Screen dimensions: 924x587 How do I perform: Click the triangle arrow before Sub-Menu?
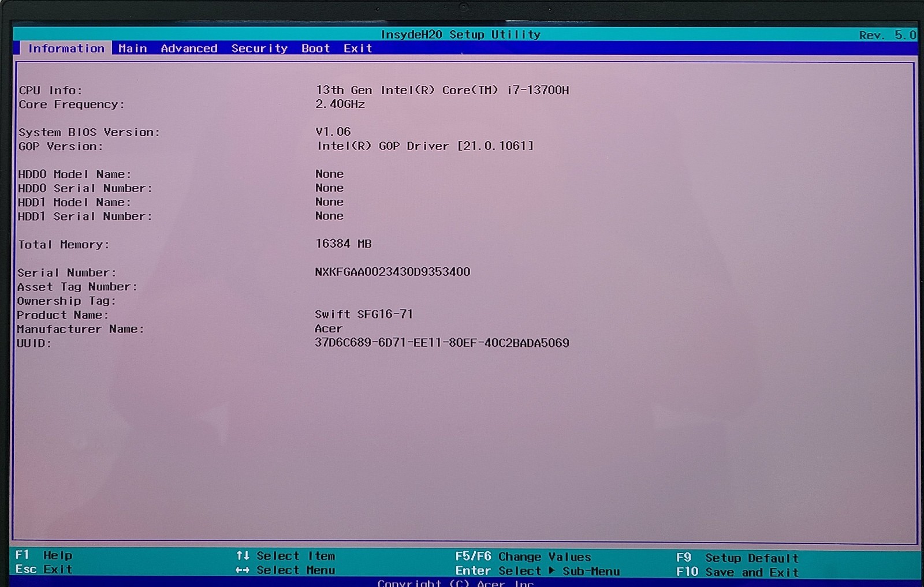(552, 571)
